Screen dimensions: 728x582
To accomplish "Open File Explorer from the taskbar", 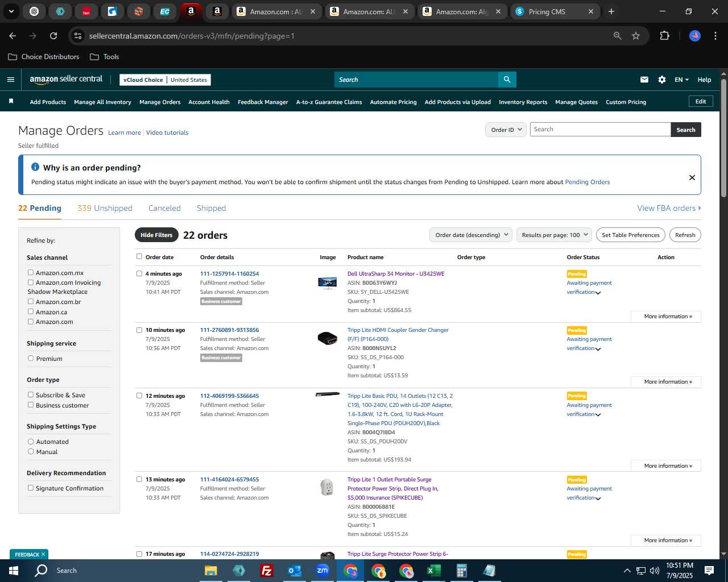I will click(211, 571).
